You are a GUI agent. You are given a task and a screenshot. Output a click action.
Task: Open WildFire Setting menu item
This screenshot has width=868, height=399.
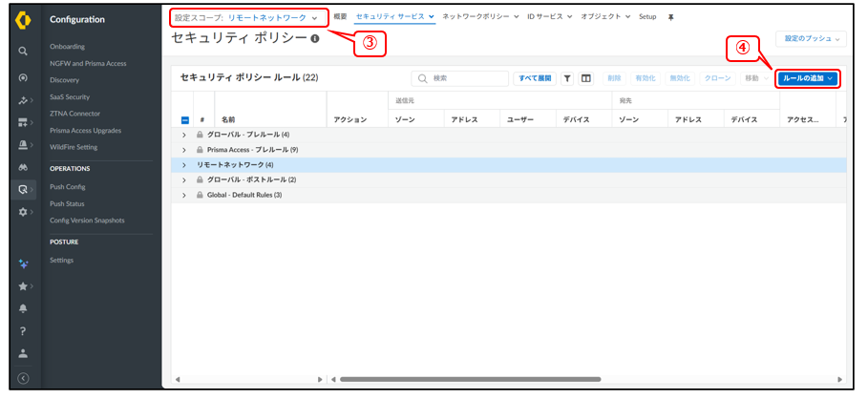click(x=74, y=147)
